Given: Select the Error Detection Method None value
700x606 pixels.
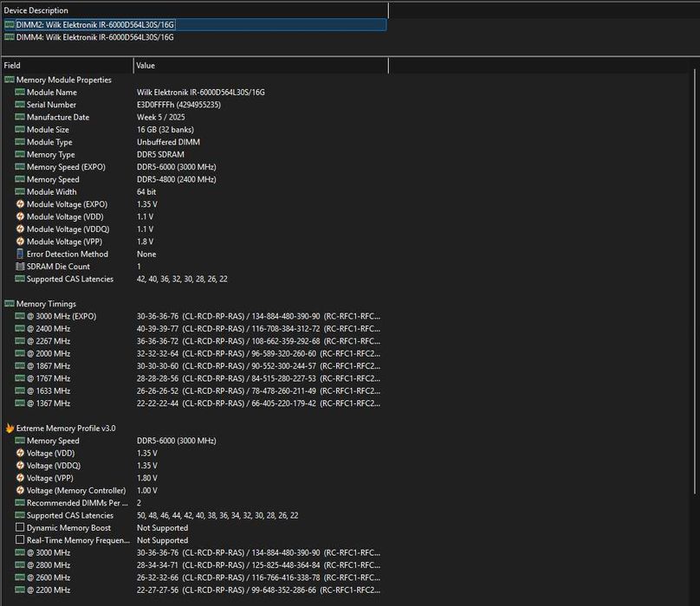Looking at the screenshot, I should [146, 254].
